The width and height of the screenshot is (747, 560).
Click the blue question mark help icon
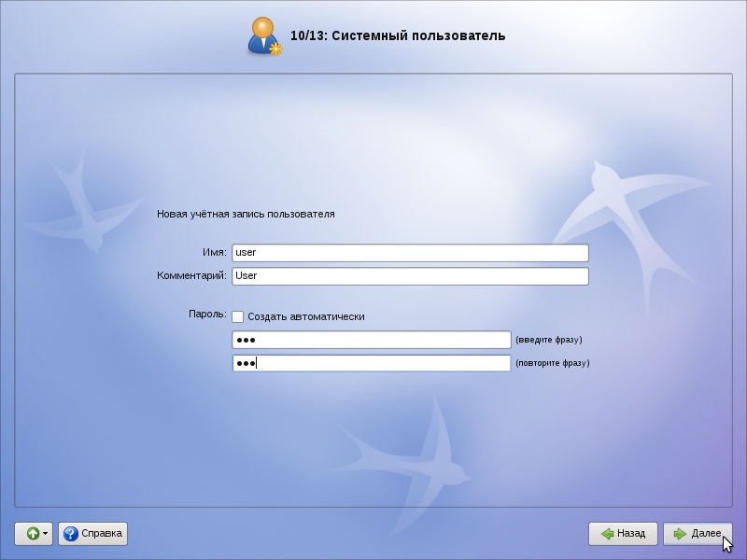click(x=70, y=534)
